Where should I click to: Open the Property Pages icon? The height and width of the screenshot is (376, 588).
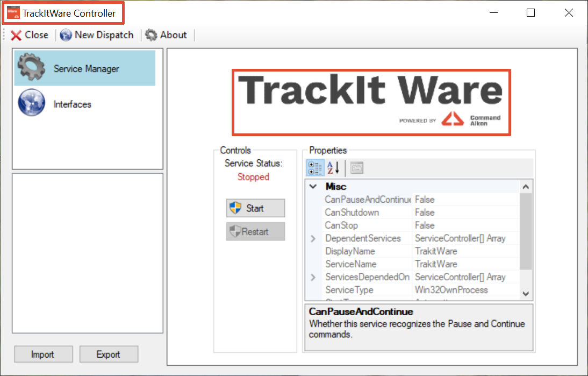pyautogui.click(x=357, y=168)
